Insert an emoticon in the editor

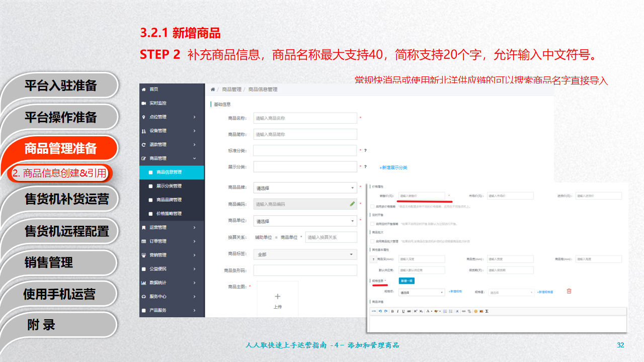pyautogui.click(x=476, y=311)
